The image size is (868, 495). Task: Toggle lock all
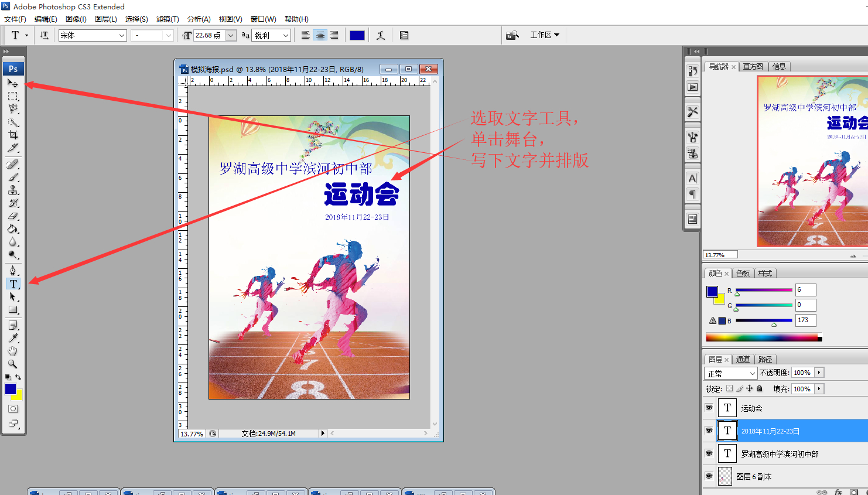pyautogui.click(x=760, y=388)
